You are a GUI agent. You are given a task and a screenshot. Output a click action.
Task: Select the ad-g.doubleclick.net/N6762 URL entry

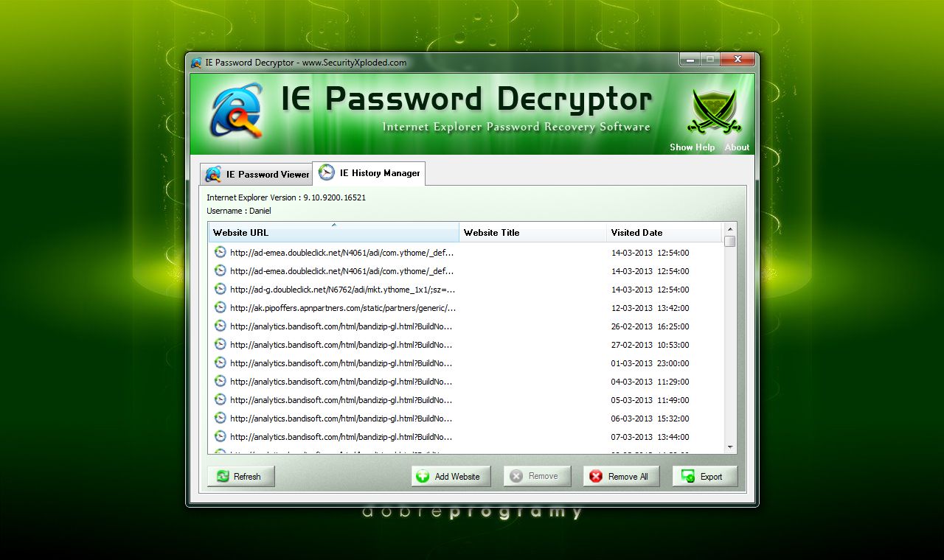pos(342,290)
